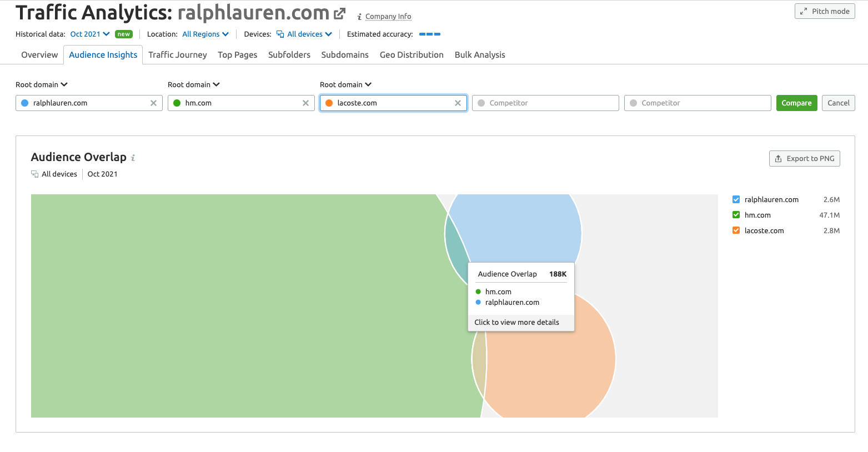868x452 pixels.
Task: Open the Geo Distribution tab
Action: click(412, 55)
